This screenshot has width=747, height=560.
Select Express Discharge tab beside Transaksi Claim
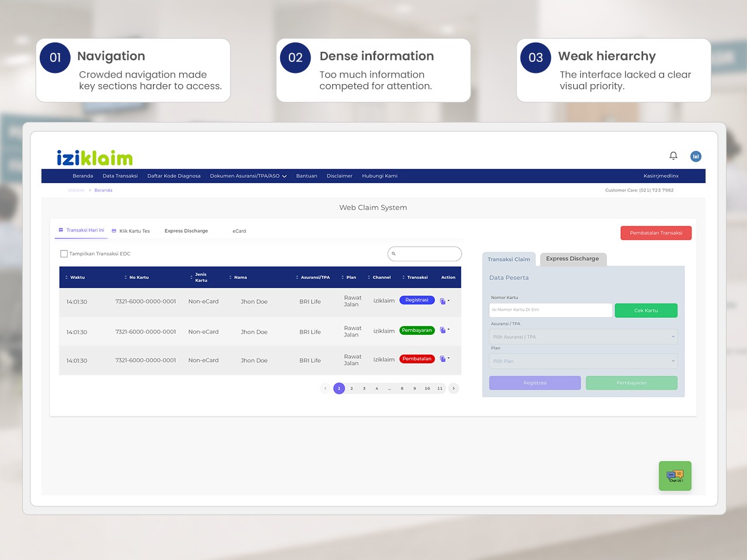tap(573, 258)
